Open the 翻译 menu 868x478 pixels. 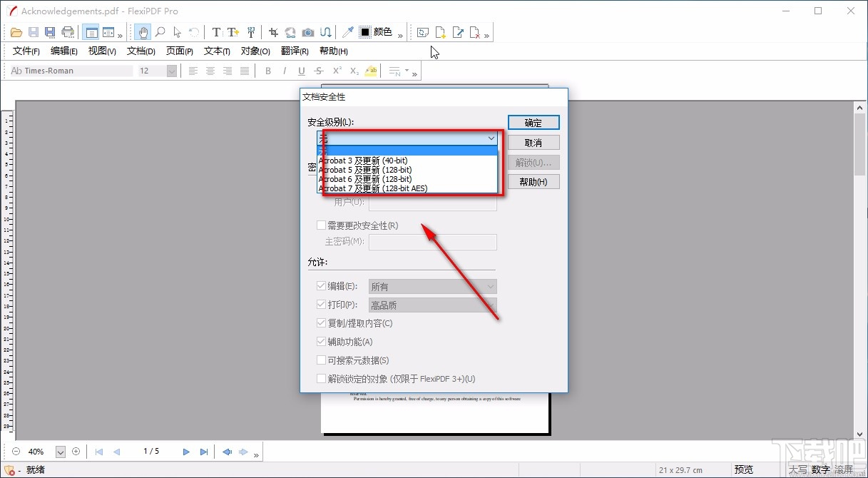point(293,51)
